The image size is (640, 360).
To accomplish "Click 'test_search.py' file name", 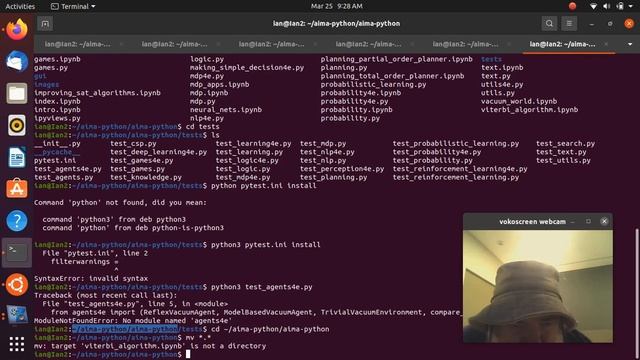I will coord(565,143).
